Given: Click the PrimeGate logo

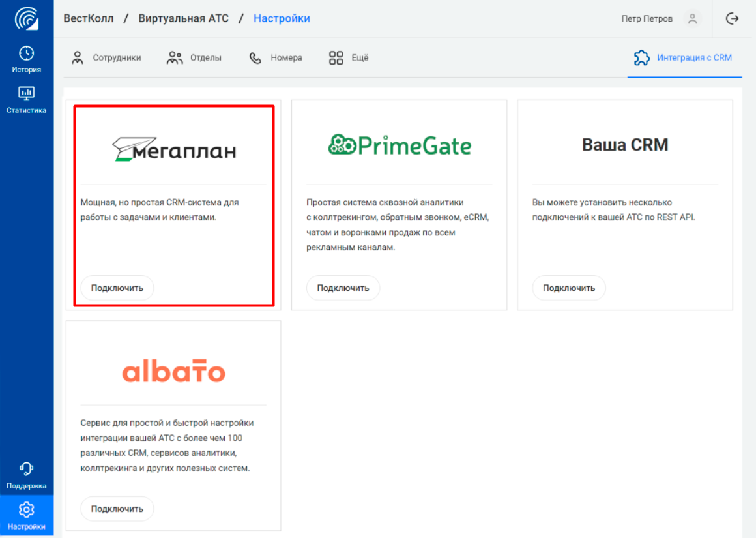Looking at the screenshot, I should [400, 145].
